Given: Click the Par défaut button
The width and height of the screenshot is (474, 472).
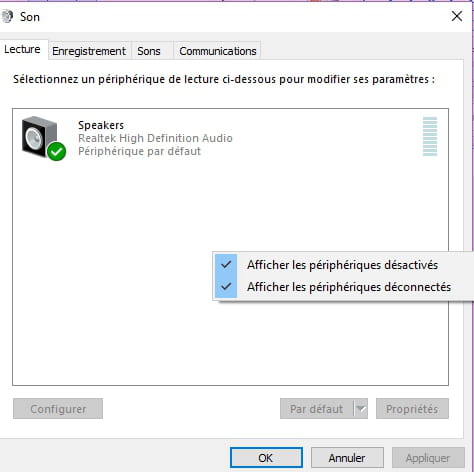Looking at the screenshot, I should [317, 409].
